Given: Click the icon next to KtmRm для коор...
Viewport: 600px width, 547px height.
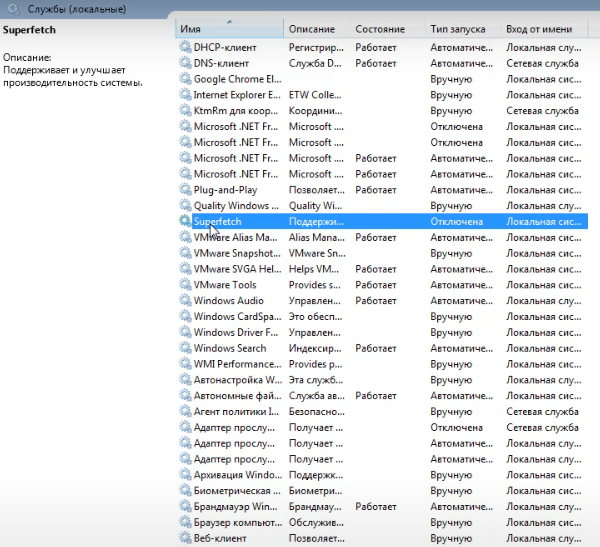Looking at the screenshot, I should tap(185, 110).
